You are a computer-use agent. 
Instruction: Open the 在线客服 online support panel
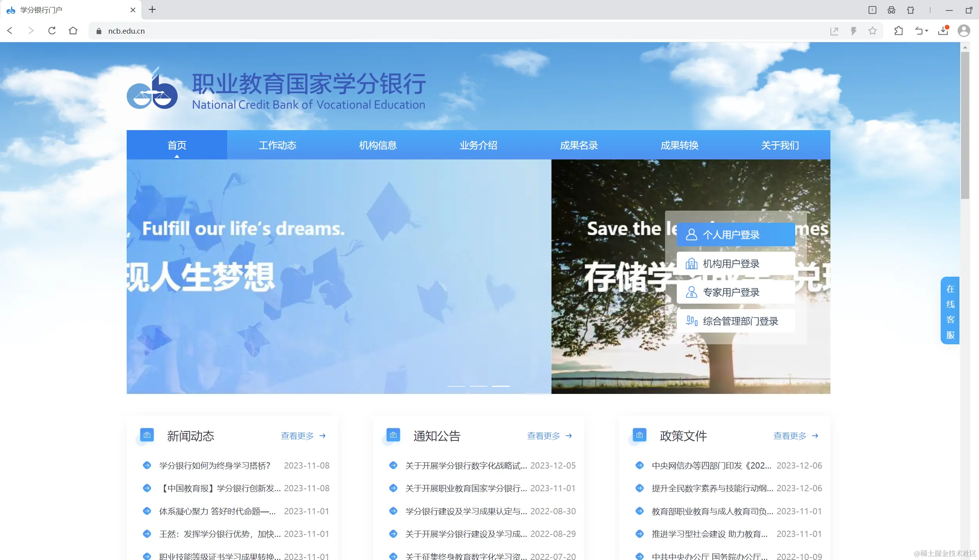(950, 311)
